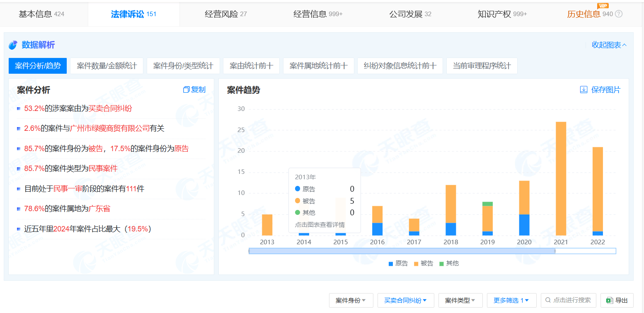Toggle the 原告 legend series

[398, 263]
